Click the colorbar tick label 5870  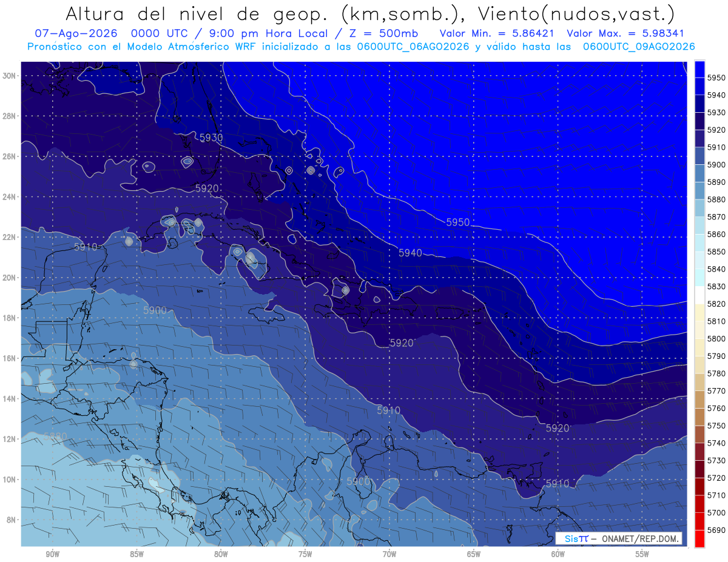point(716,216)
